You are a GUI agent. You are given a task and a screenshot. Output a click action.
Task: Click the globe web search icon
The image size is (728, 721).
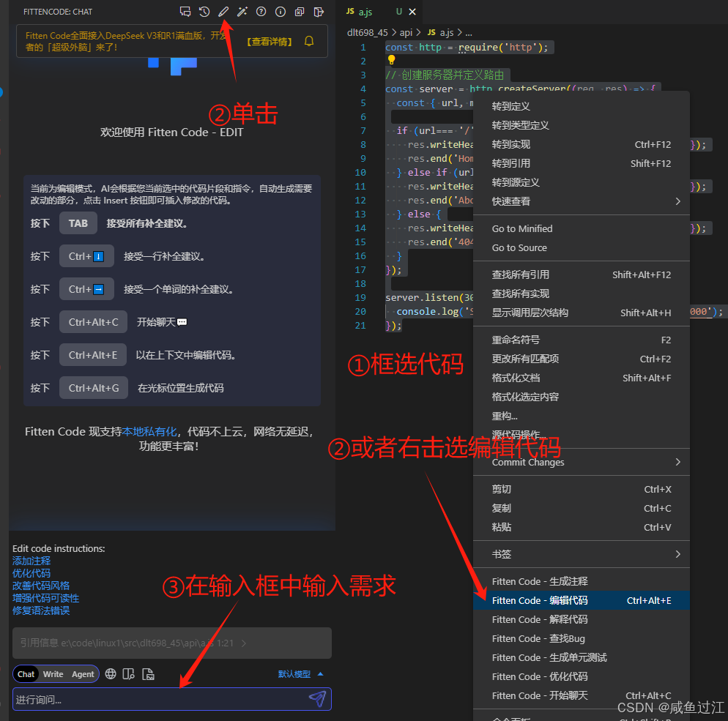pyautogui.click(x=111, y=673)
